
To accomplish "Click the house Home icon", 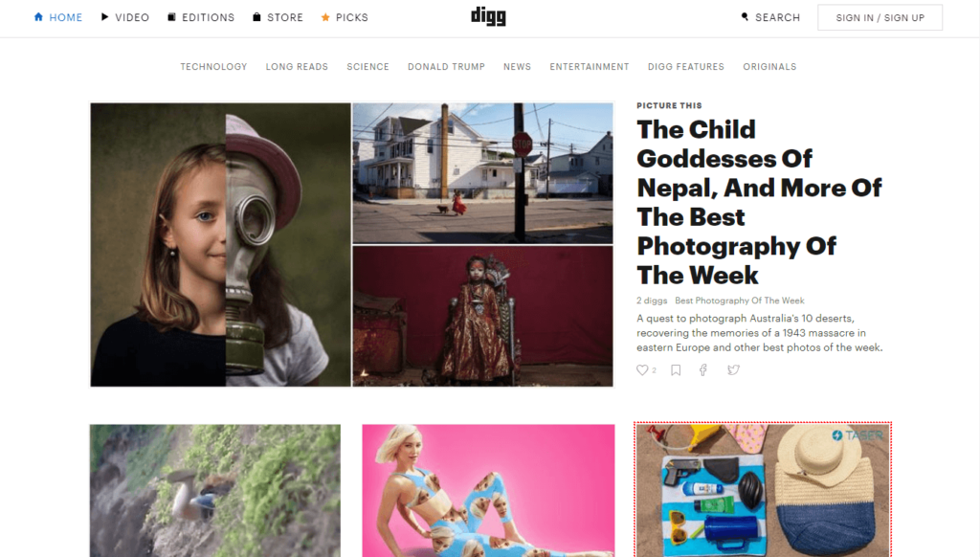I will 38,17.
